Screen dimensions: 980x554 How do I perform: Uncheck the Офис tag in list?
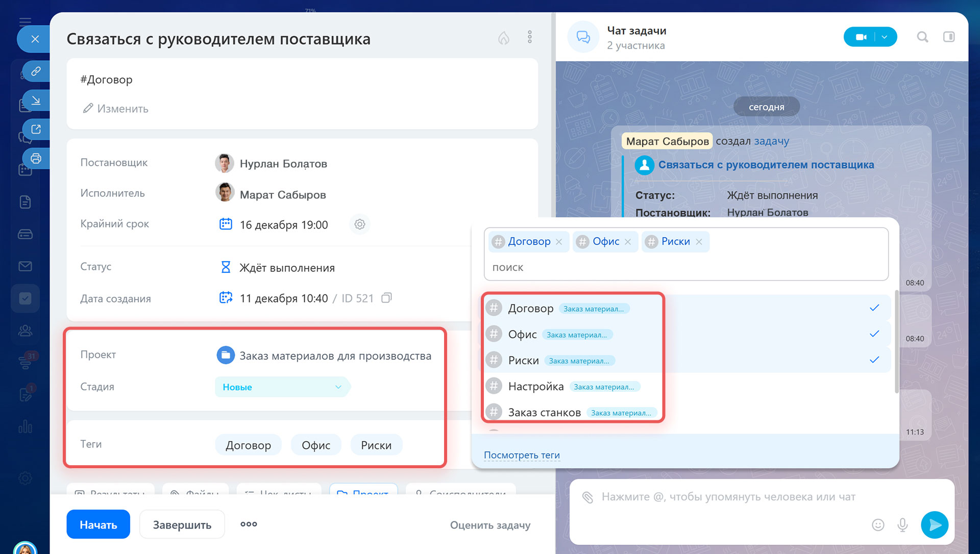(874, 334)
